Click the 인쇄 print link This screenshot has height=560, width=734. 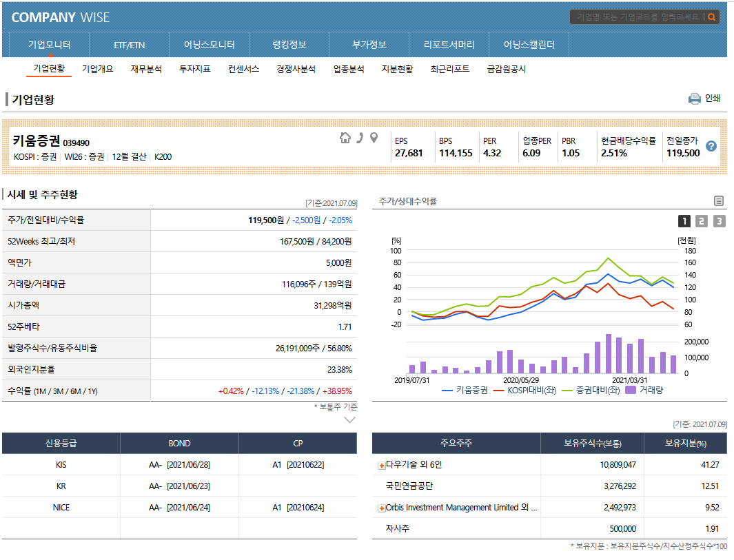(x=712, y=98)
